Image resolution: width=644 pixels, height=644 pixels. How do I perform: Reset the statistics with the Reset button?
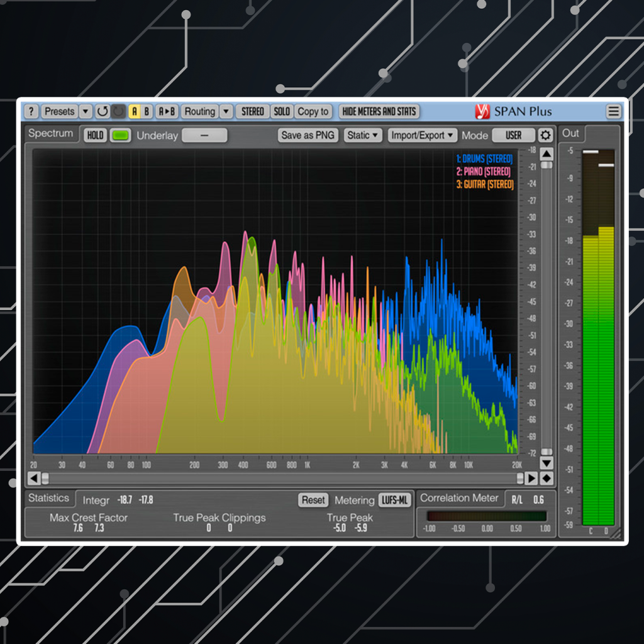point(313,500)
